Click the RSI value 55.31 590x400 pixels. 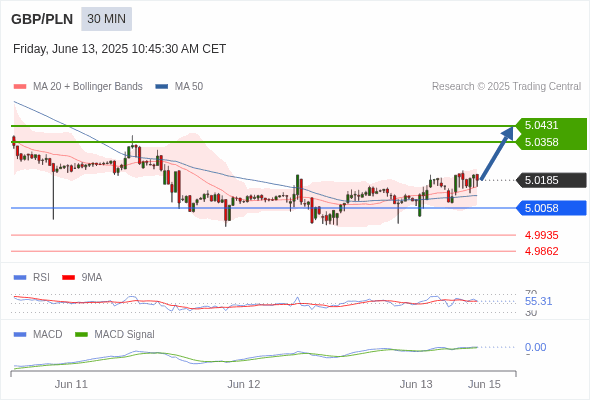538,301
